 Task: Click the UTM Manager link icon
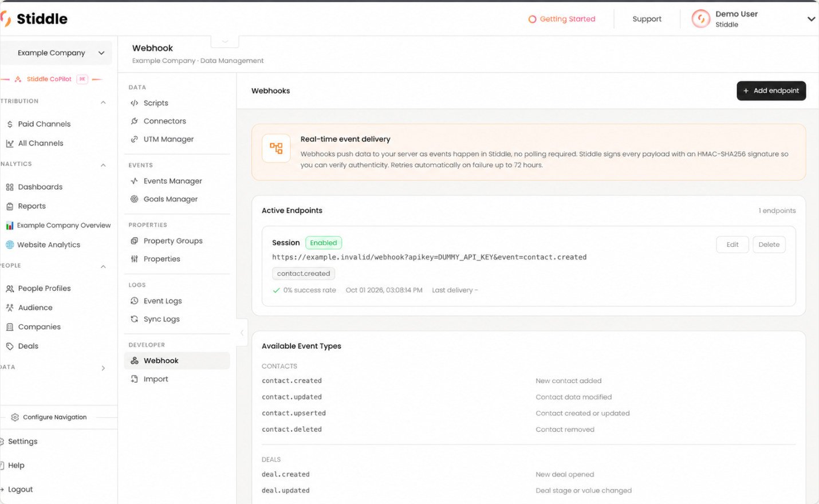pos(134,139)
